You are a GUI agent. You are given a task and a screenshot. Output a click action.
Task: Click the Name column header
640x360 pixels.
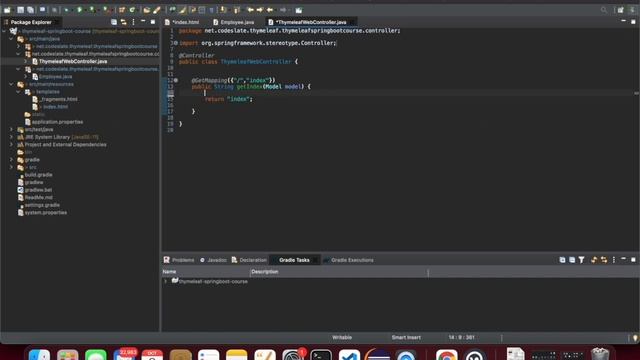click(205, 272)
